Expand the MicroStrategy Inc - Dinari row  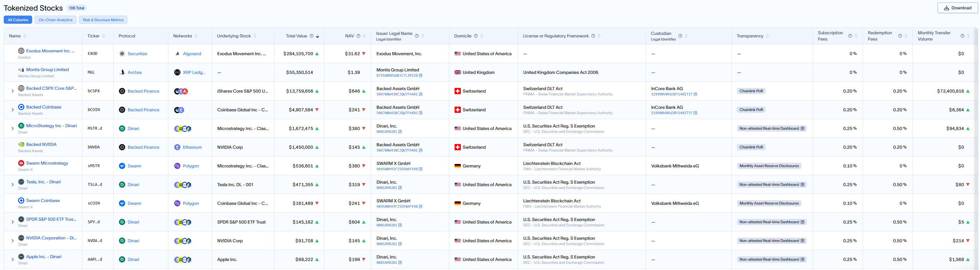(x=12, y=128)
